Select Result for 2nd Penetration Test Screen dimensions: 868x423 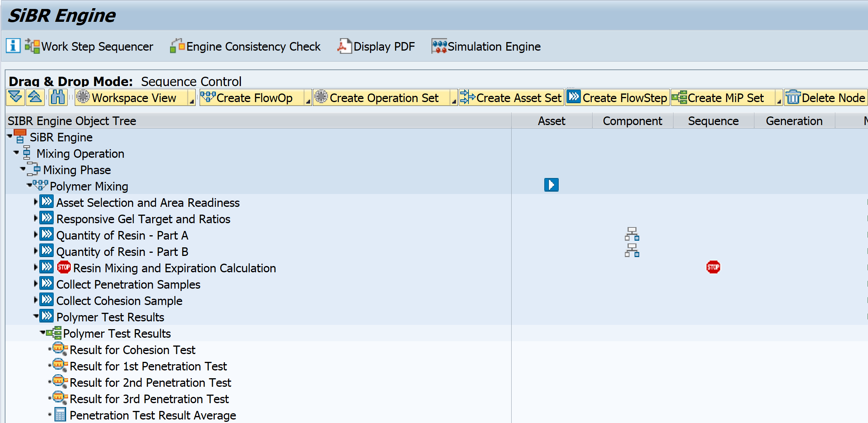(x=150, y=382)
